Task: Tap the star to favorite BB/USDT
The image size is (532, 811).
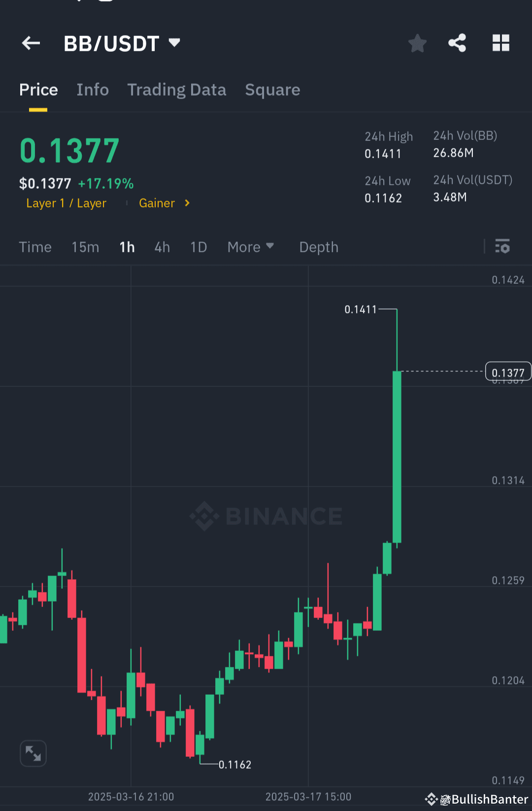Action: 417,43
